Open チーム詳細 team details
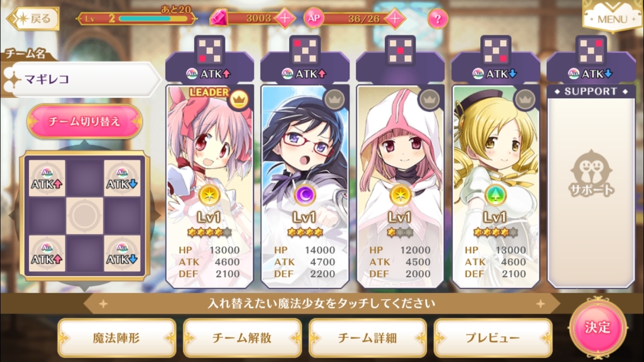The width and height of the screenshot is (644, 362). pyautogui.click(x=368, y=338)
